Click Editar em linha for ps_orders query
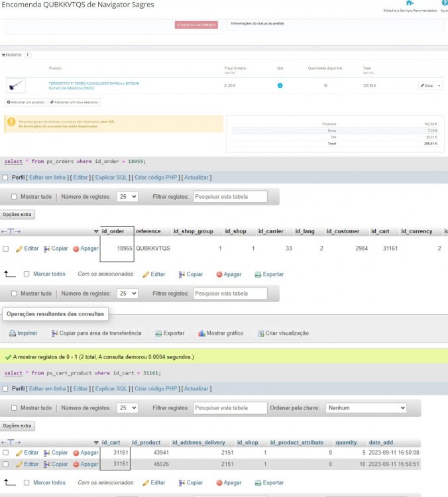 point(47,178)
